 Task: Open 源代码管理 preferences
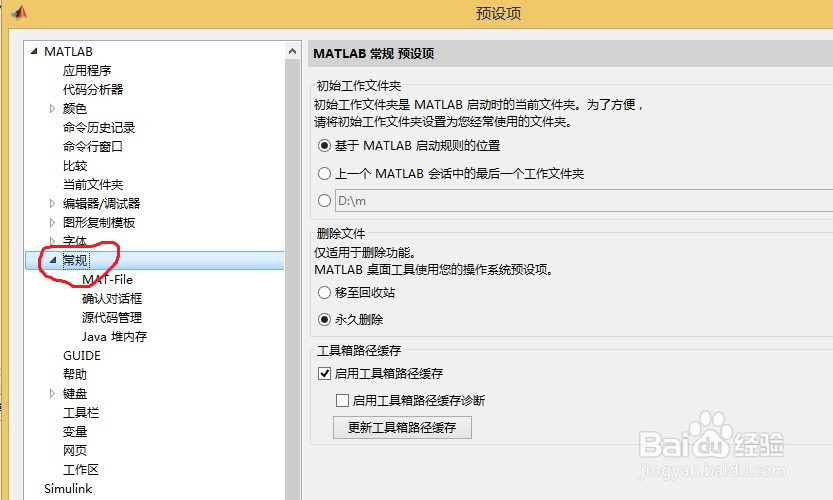coord(112,318)
